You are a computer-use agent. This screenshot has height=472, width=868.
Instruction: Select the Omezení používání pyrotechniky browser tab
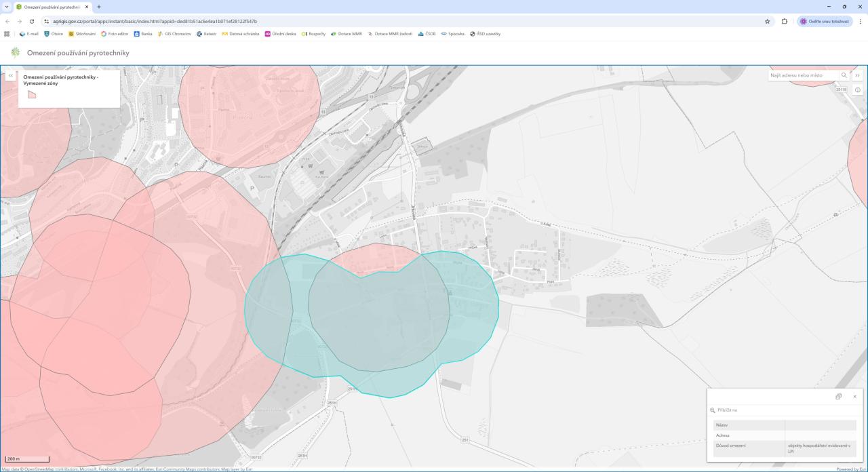pyautogui.click(x=51, y=7)
